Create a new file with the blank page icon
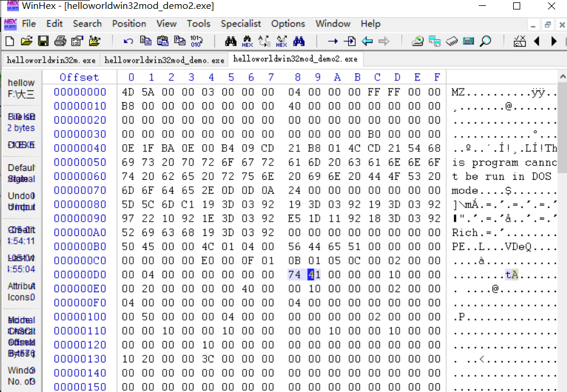 coord(9,41)
